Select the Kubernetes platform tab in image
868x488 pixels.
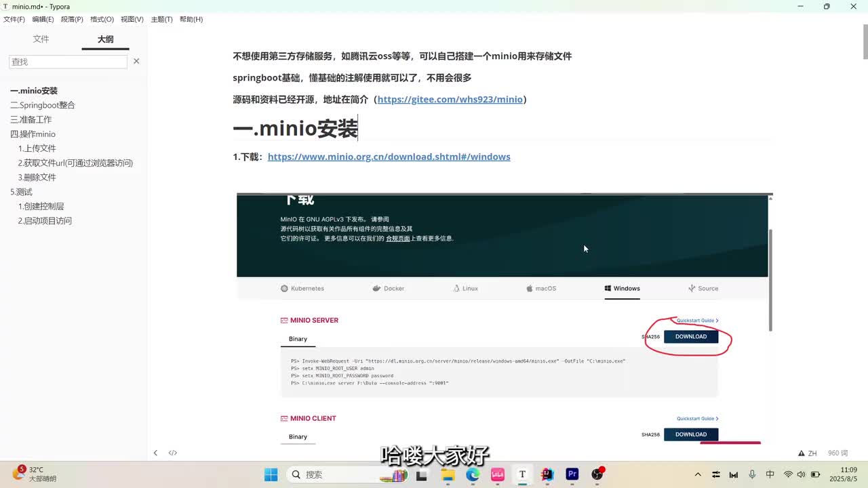tap(302, 288)
